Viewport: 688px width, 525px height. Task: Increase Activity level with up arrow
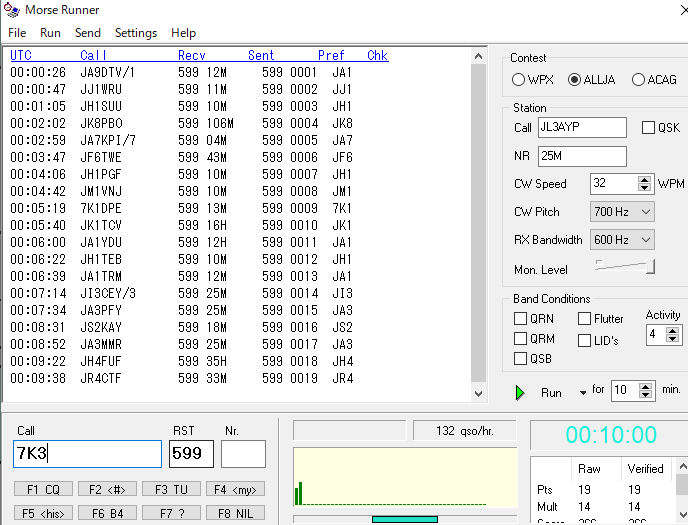[x=672, y=331]
